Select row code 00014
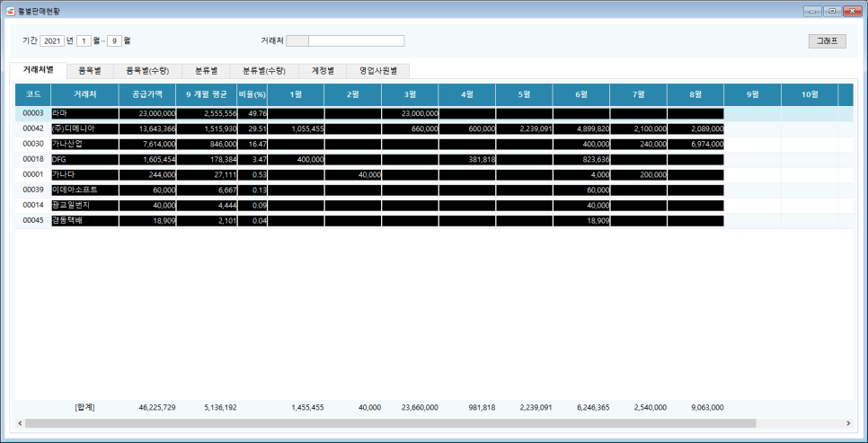Viewport: 868px width, 443px height. [33, 206]
